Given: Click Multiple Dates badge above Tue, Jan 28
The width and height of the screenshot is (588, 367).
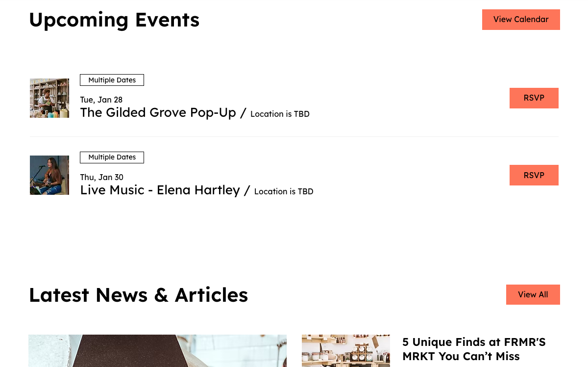Looking at the screenshot, I should 112,80.
